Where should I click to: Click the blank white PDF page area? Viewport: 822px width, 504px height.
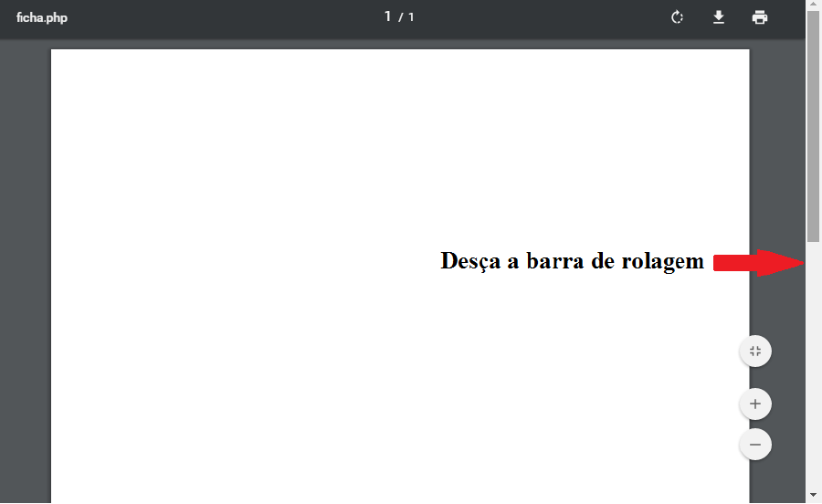[x=274, y=274]
